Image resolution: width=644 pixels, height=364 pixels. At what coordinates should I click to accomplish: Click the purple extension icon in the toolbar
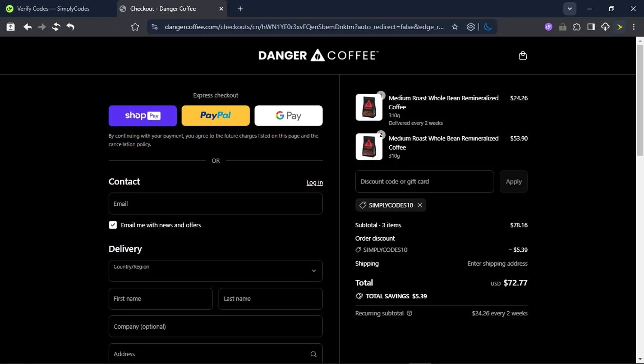point(548,27)
